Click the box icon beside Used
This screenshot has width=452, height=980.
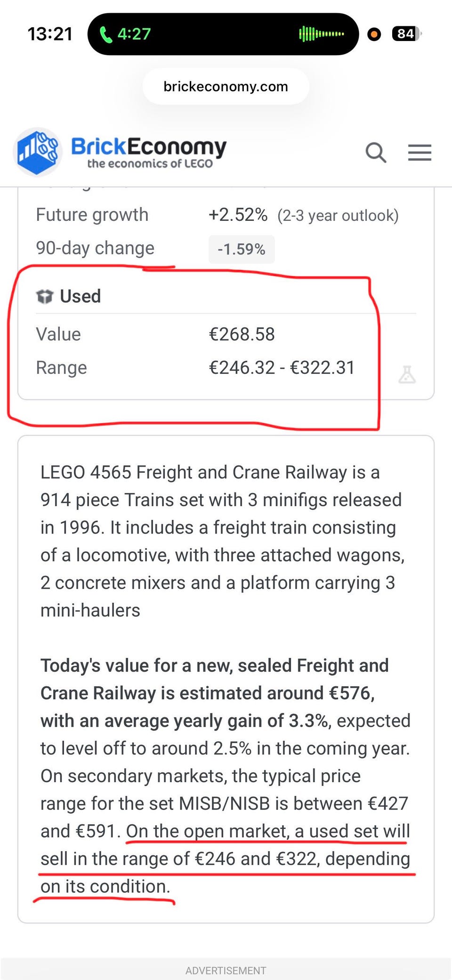pyautogui.click(x=45, y=297)
